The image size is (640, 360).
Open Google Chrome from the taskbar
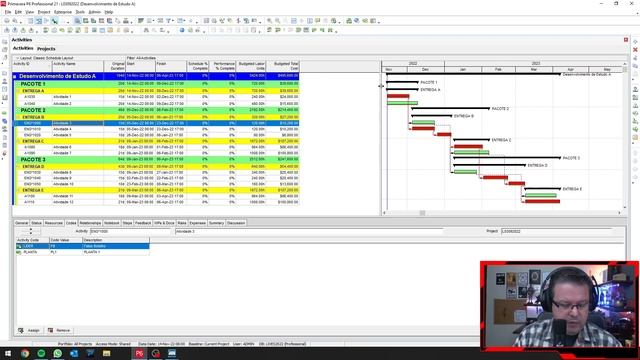pos(25,353)
